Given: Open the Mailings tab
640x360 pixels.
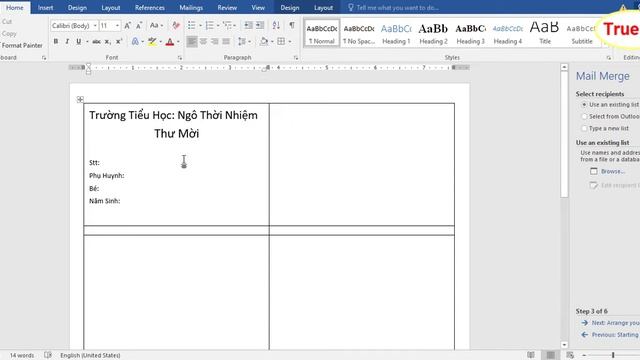Looking at the screenshot, I should point(191,8).
